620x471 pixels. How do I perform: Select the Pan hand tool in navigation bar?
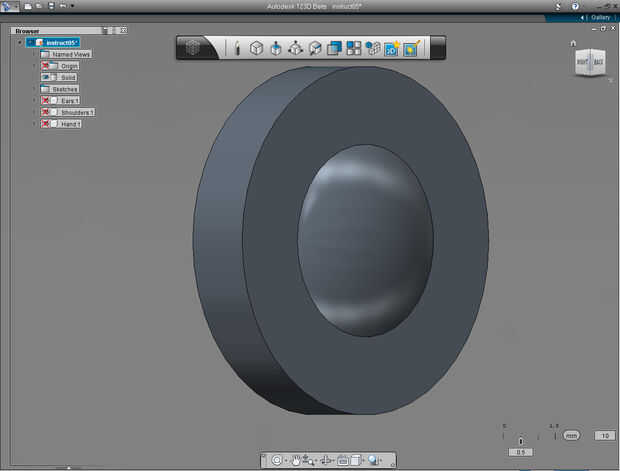(x=296, y=460)
